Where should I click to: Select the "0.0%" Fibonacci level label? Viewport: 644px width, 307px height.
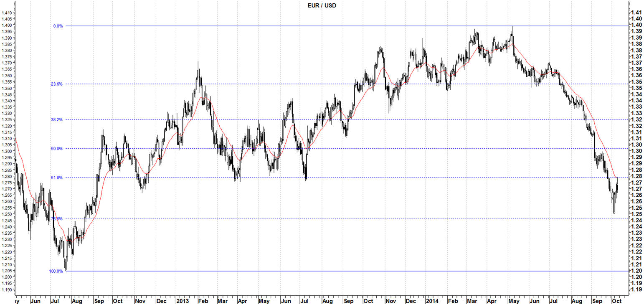pos(58,26)
